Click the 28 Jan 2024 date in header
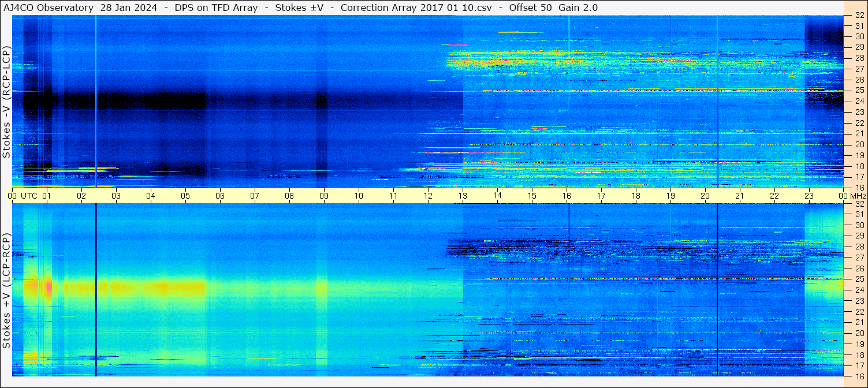This screenshot has width=868, height=388. pos(127,8)
